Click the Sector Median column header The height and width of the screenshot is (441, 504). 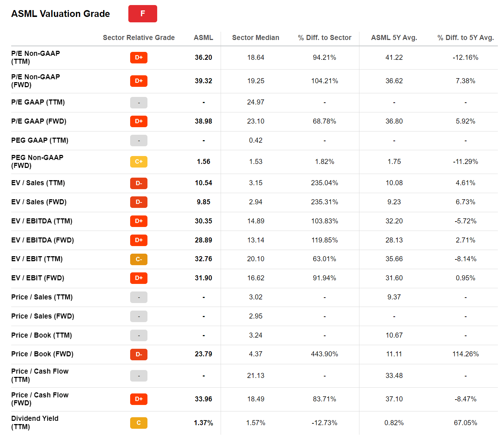coord(256,37)
